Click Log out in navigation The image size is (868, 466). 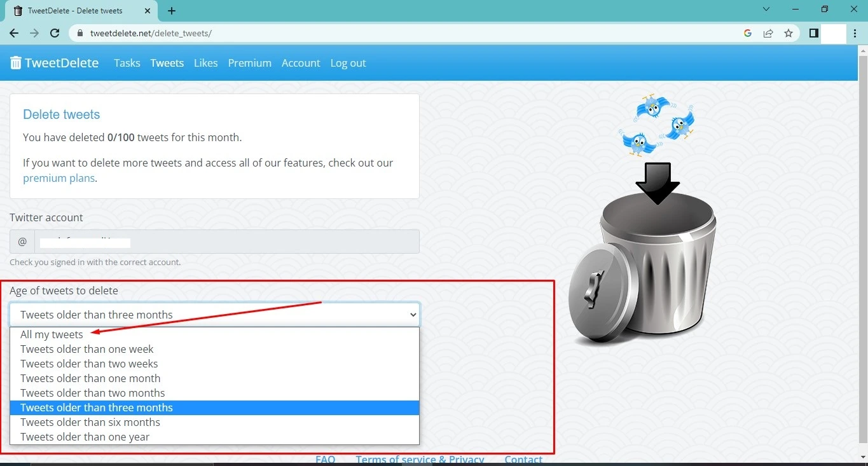[x=348, y=63]
